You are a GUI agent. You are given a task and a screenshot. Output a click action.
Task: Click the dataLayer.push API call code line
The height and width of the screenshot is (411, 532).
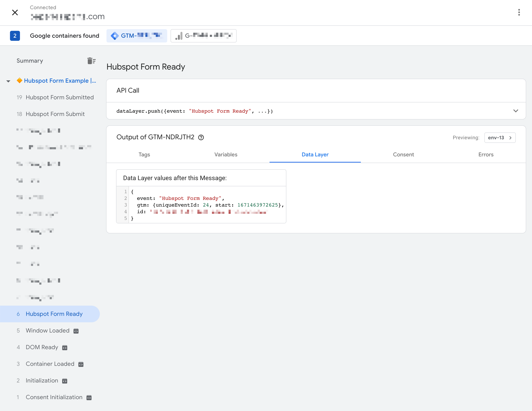pyautogui.click(x=195, y=111)
